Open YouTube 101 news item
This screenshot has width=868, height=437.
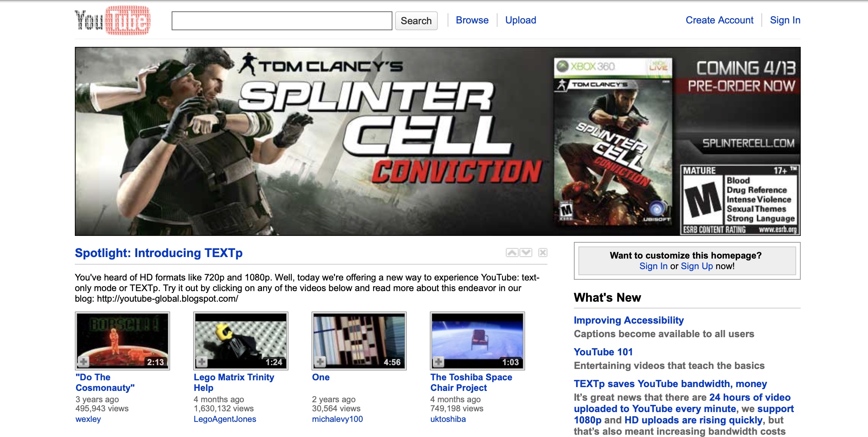coord(603,352)
